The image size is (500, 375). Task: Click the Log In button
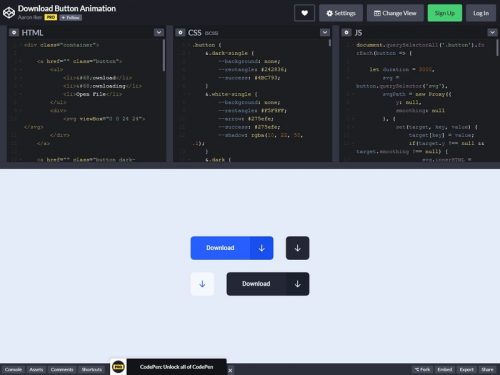(481, 13)
